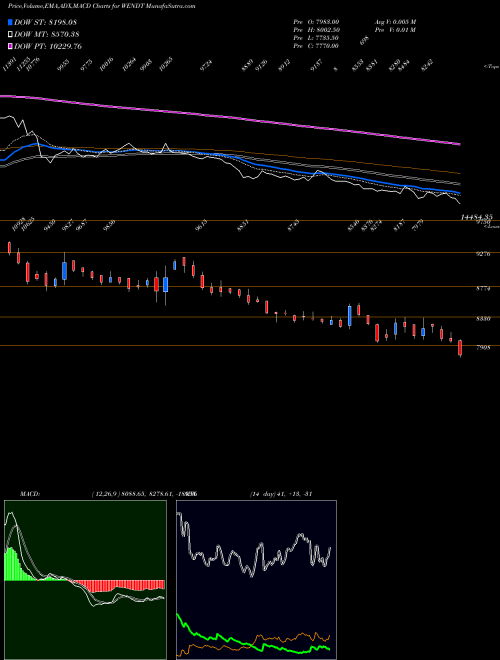Click the chart title mentioning WENDT MunafaSutra.com
Viewport: 500px width, 660px height.
tap(101, 7)
